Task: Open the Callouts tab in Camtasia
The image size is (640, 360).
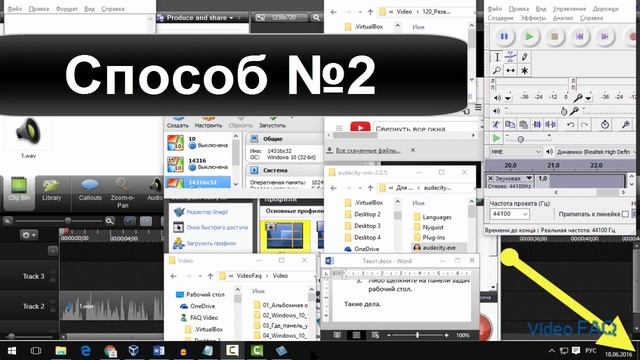Action: tap(90, 190)
